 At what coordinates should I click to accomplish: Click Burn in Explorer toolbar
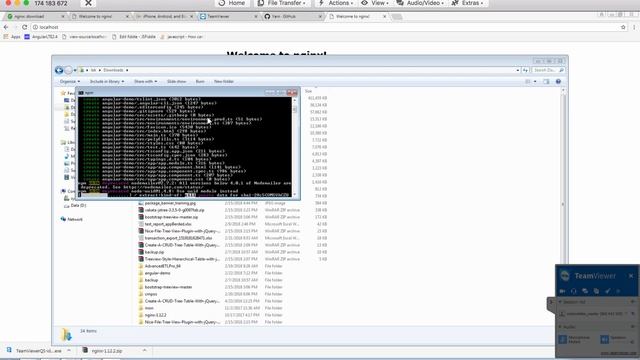(x=200, y=82)
